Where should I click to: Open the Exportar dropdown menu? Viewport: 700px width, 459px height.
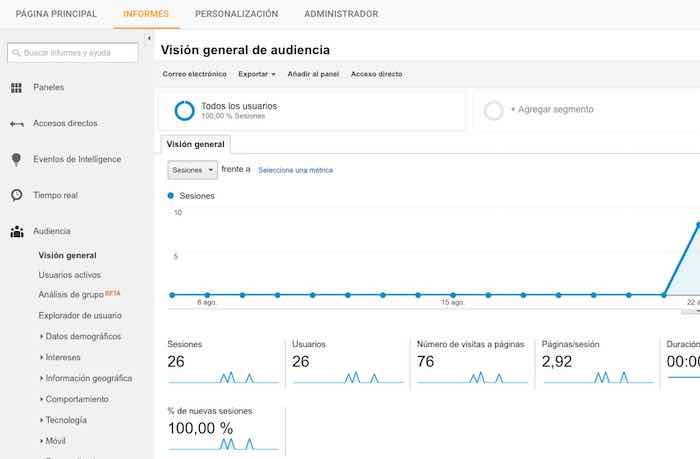pos(256,74)
